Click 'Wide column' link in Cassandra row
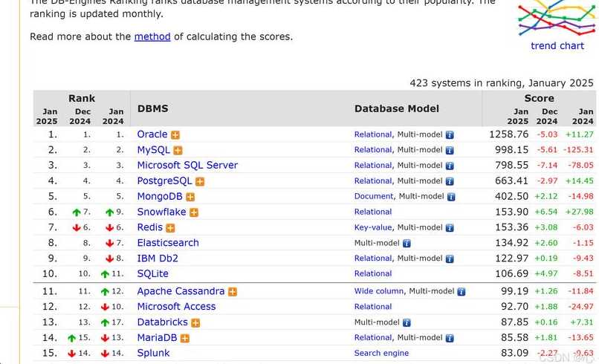The image size is (599, 364). 378,291
